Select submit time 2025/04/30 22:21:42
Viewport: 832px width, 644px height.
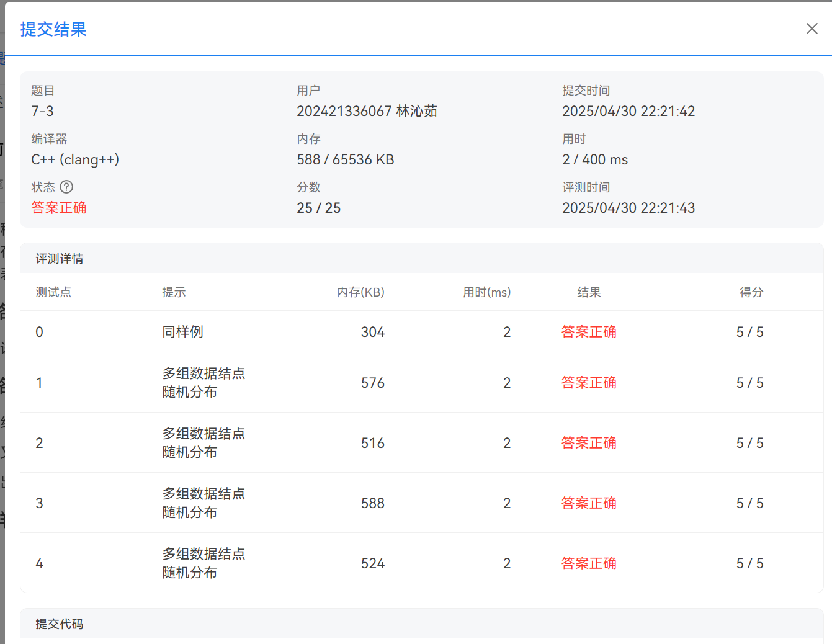(x=628, y=111)
